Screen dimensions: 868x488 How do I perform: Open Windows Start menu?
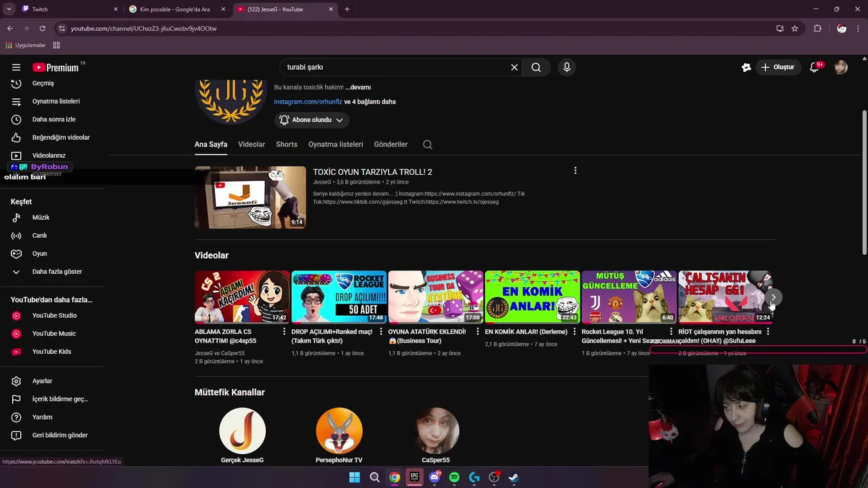pos(354,477)
